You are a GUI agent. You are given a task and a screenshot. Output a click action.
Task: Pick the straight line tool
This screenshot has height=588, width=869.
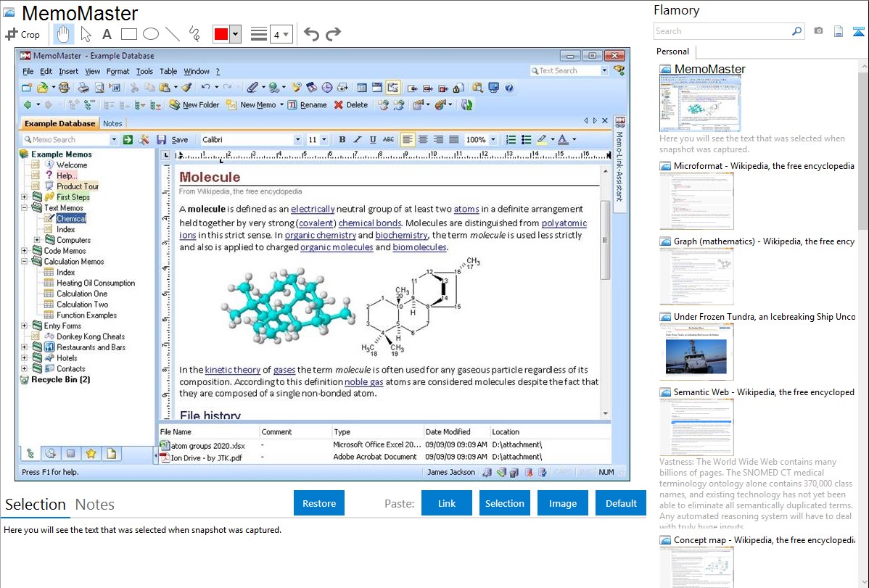click(x=173, y=34)
